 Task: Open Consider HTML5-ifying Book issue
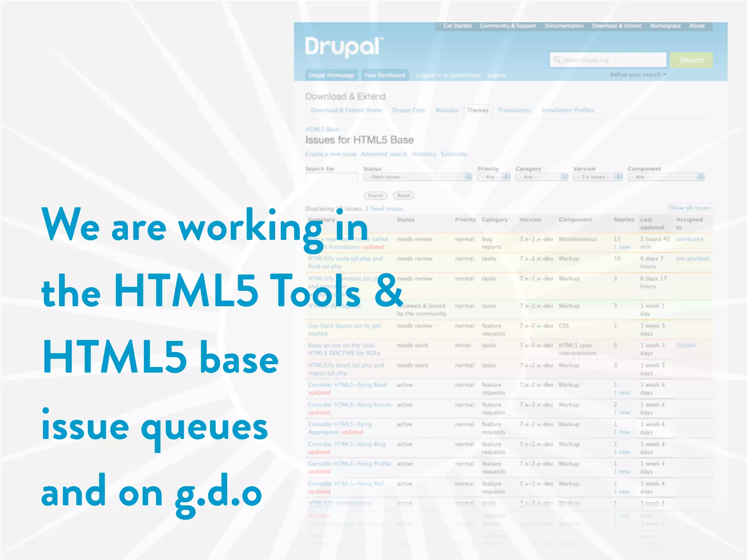tap(348, 385)
